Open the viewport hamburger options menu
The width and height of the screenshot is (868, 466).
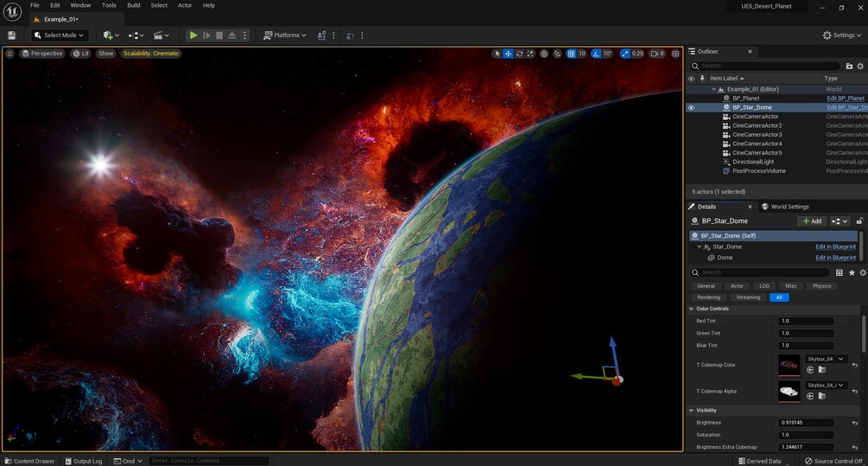point(10,54)
